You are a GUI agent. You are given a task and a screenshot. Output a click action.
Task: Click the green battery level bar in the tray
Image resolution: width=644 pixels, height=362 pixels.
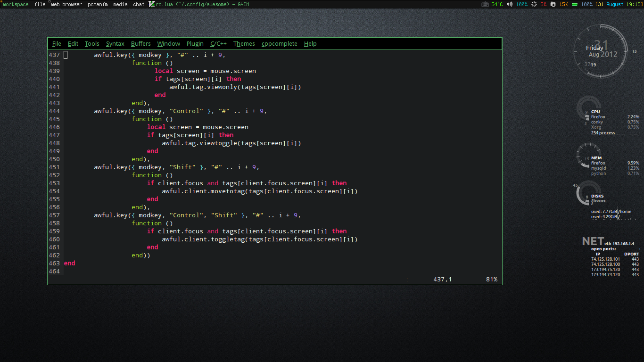[x=574, y=4]
